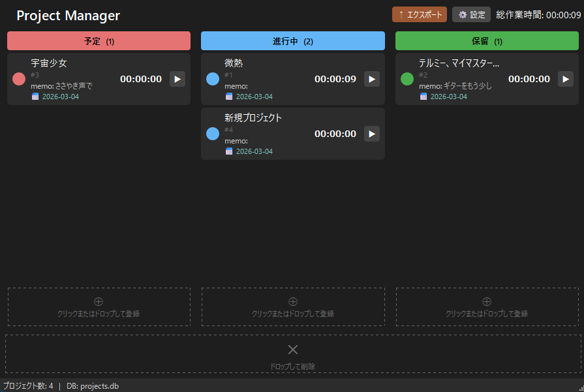584x392 pixels.
Task: Click date 2026-03-04 on 宇宙少女 card
Action: click(60, 97)
